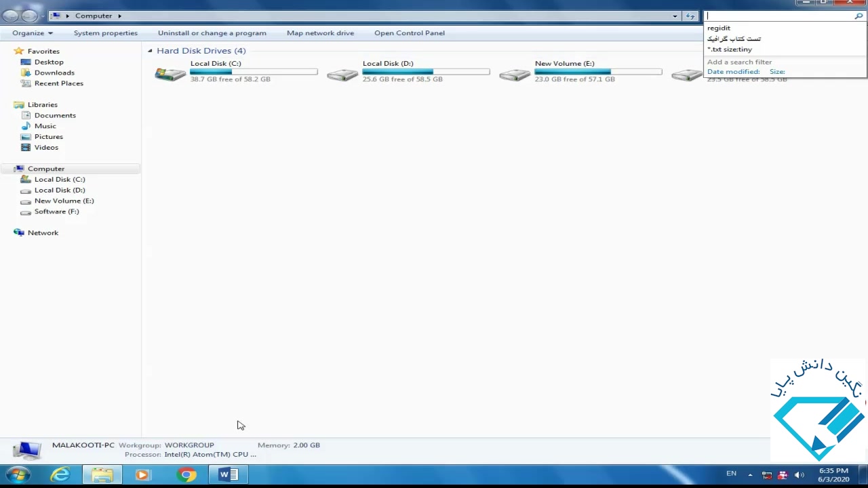Click the computer icon in the address bar
This screenshot has width=868, height=488.
tap(56, 16)
